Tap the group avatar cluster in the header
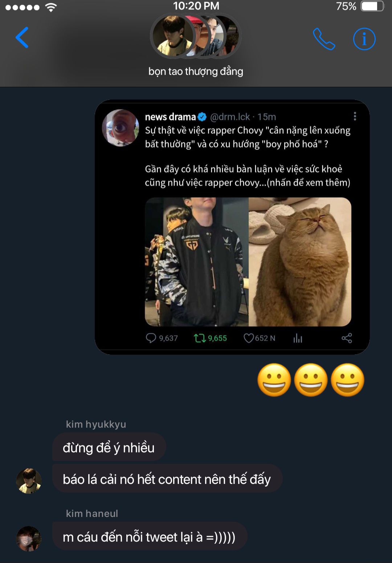Screen dimensions: 392x563 (196, 36)
